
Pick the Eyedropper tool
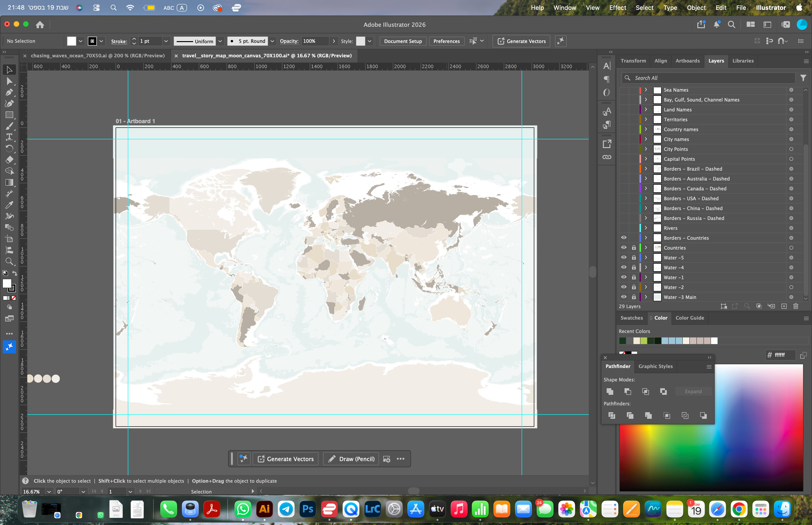(9, 204)
